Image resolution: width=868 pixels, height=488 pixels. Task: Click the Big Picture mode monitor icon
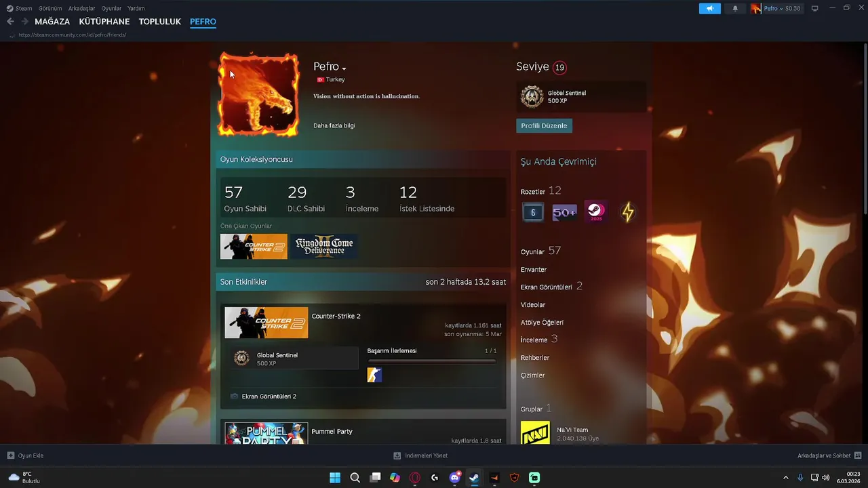(x=815, y=8)
